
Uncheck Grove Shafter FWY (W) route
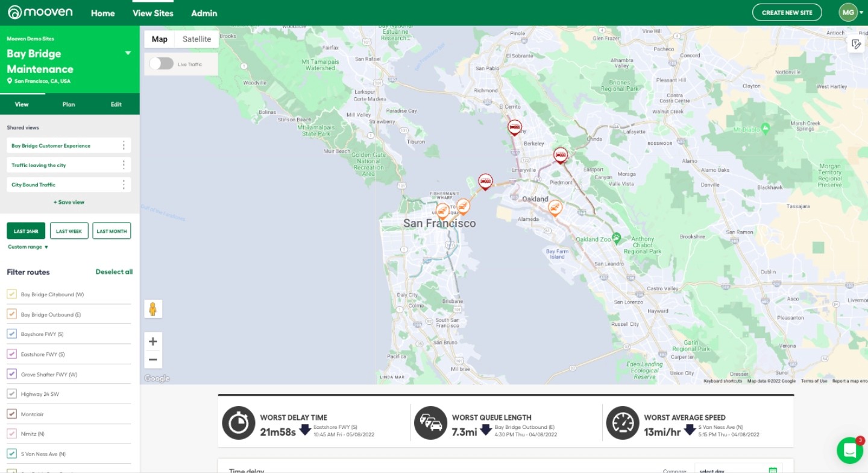(x=11, y=374)
